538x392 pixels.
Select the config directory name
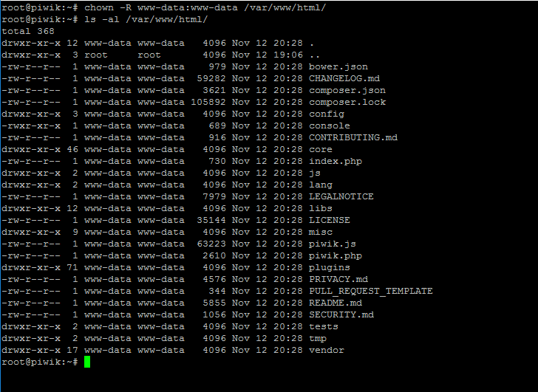(x=327, y=114)
